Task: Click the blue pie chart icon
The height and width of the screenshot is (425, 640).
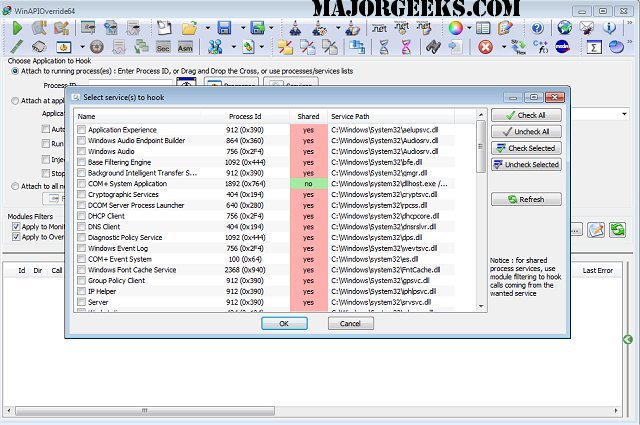Action: (616, 47)
